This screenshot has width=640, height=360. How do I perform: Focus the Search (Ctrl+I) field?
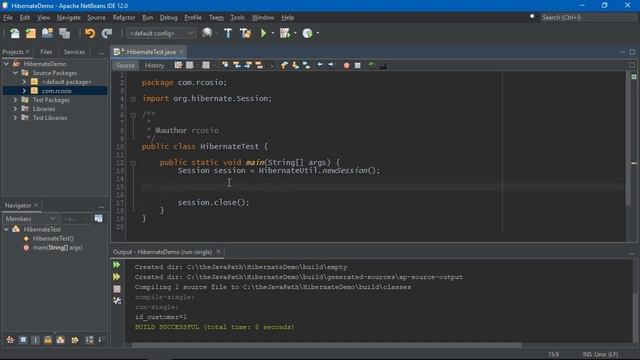tap(589, 17)
